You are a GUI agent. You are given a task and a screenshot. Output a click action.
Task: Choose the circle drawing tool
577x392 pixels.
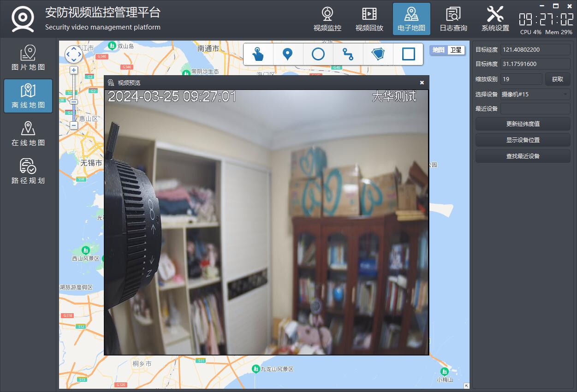click(x=318, y=54)
